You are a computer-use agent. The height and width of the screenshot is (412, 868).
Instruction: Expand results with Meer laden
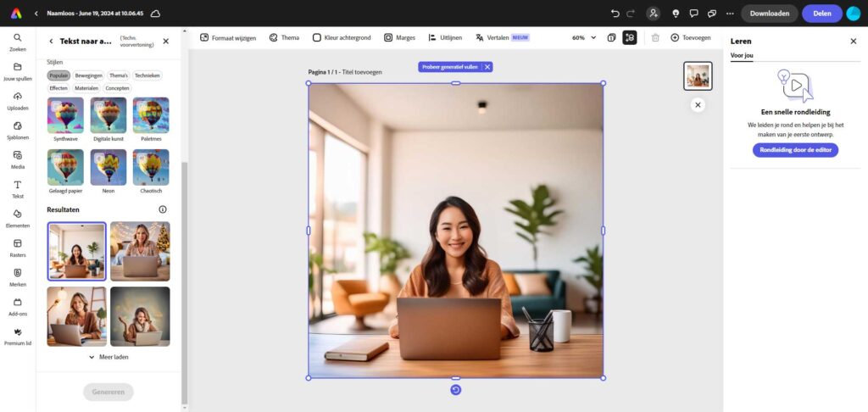109,357
